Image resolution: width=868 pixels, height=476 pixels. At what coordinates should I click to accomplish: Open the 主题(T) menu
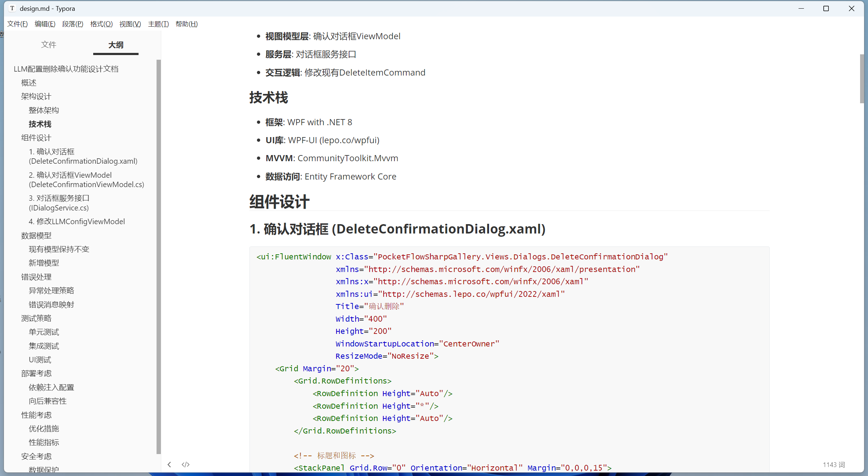tap(158, 24)
